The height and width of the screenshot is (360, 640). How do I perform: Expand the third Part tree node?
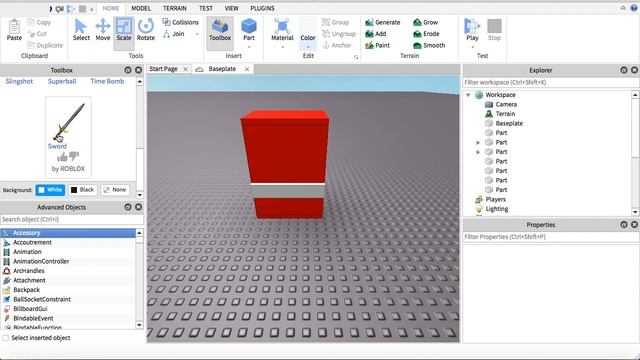coord(478,152)
